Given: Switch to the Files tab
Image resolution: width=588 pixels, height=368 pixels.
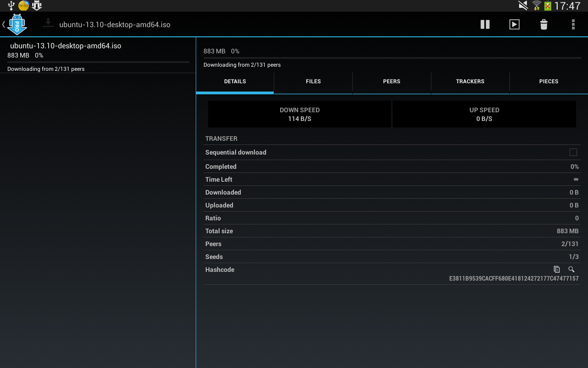Looking at the screenshot, I should pos(313,81).
